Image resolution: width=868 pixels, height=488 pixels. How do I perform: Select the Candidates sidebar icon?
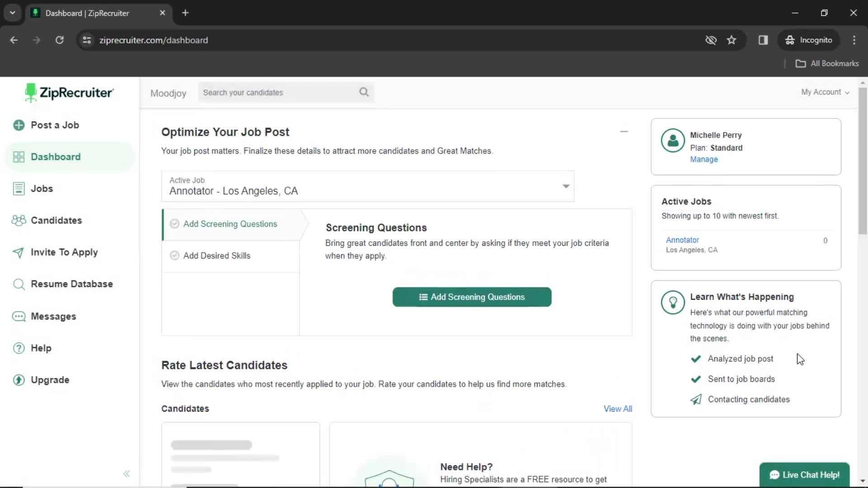click(19, 221)
